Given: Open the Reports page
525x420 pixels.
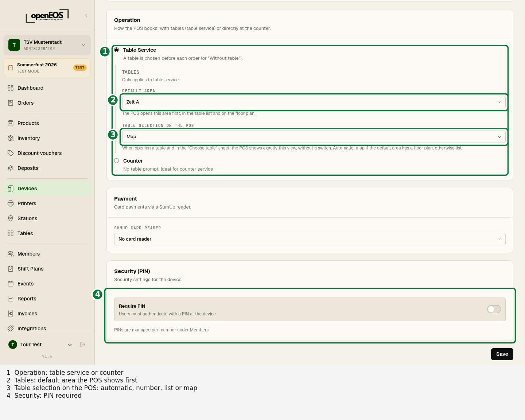Looking at the screenshot, I should coord(47,299).
